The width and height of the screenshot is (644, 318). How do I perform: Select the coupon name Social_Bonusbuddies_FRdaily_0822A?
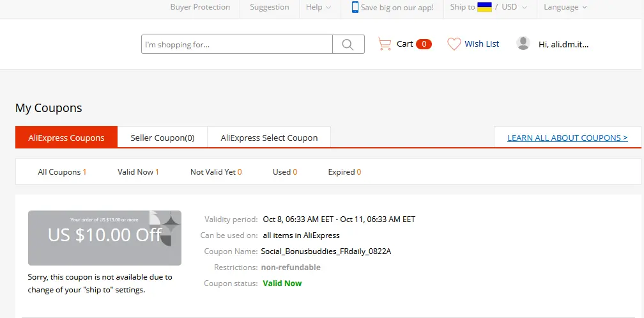pos(326,251)
